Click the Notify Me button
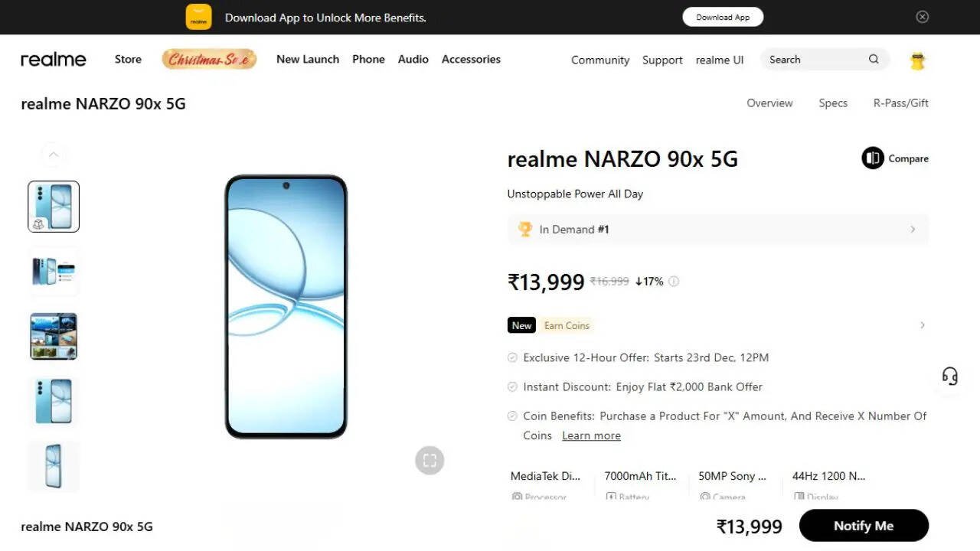 [864, 526]
